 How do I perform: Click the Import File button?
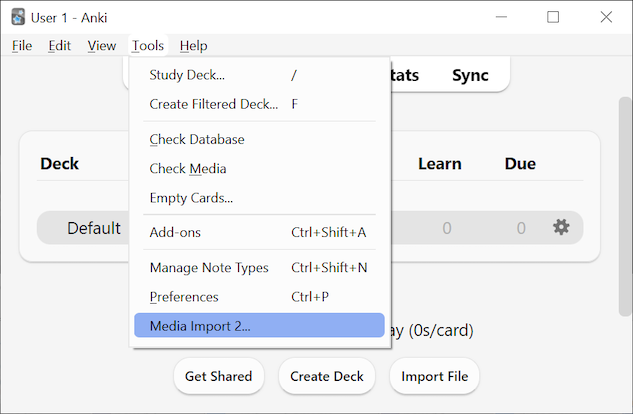[434, 376]
